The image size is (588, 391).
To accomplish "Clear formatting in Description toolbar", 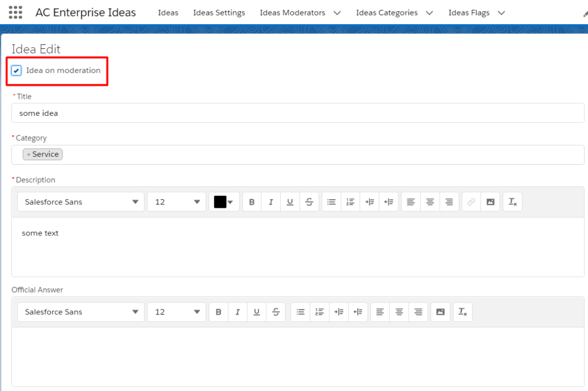I will pyautogui.click(x=513, y=202).
